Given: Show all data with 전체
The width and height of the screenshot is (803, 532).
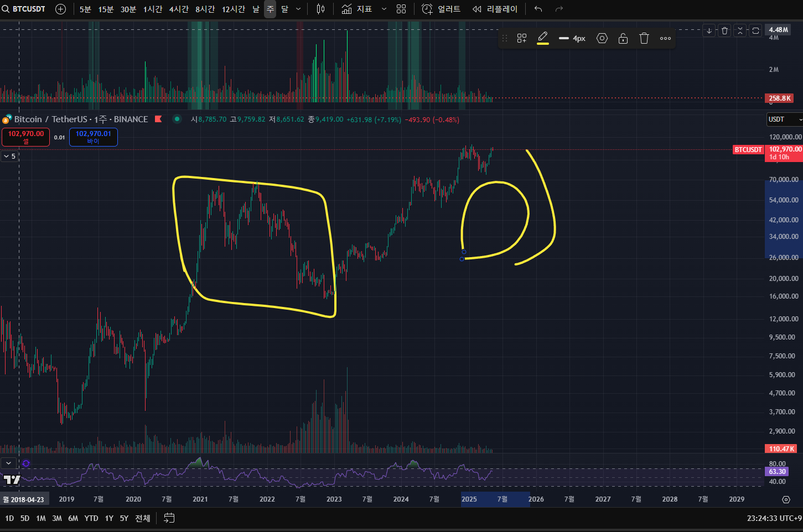Looking at the screenshot, I should coord(143,518).
